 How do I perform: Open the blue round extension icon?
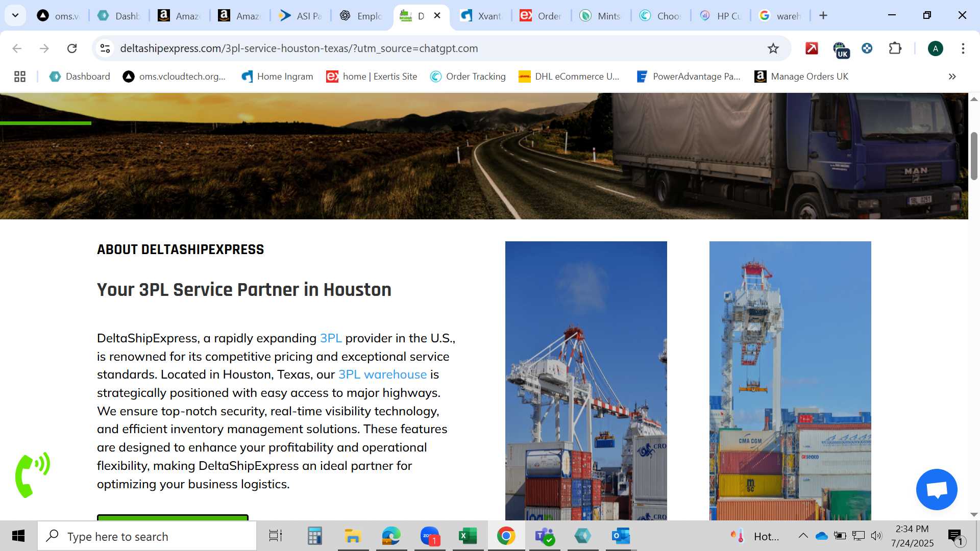pyautogui.click(x=867, y=48)
